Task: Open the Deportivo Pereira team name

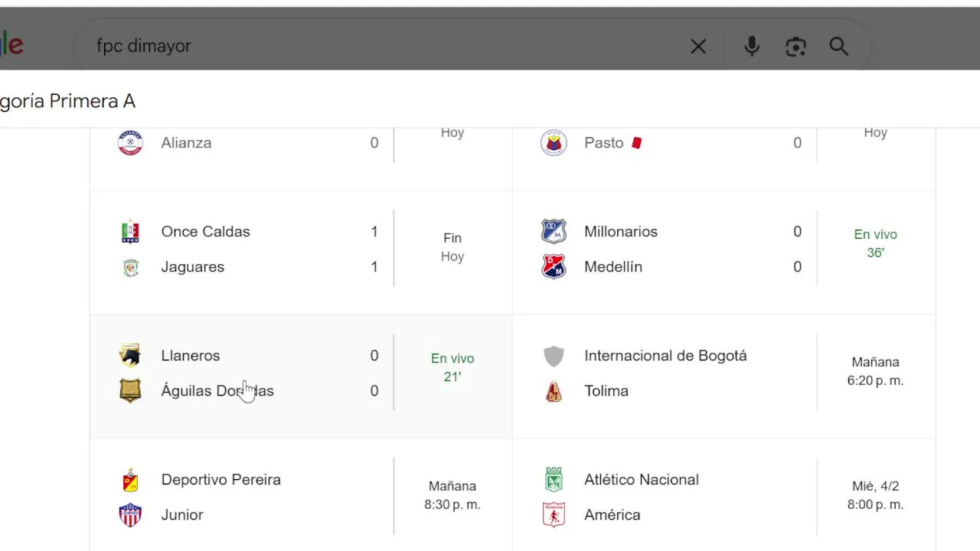Action: pos(220,480)
